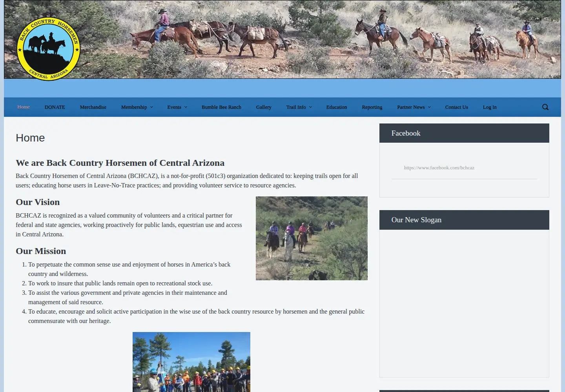This screenshot has width=565, height=392.
Task: Click the Back Country Horsemen circular logo
Action: pyautogui.click(x=49, y=49)
